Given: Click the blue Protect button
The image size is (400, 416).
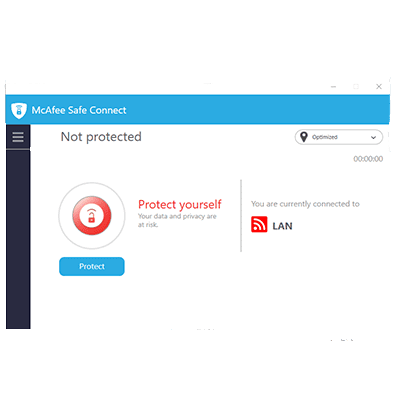Looking at the screenshot, I should (92, 266).
